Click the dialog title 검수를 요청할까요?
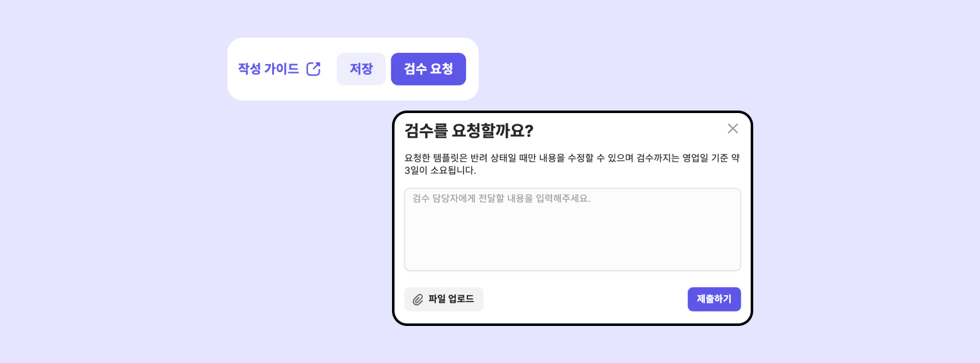Image resolution: width=980 pixels, height=363 pixels. point(469,131)
